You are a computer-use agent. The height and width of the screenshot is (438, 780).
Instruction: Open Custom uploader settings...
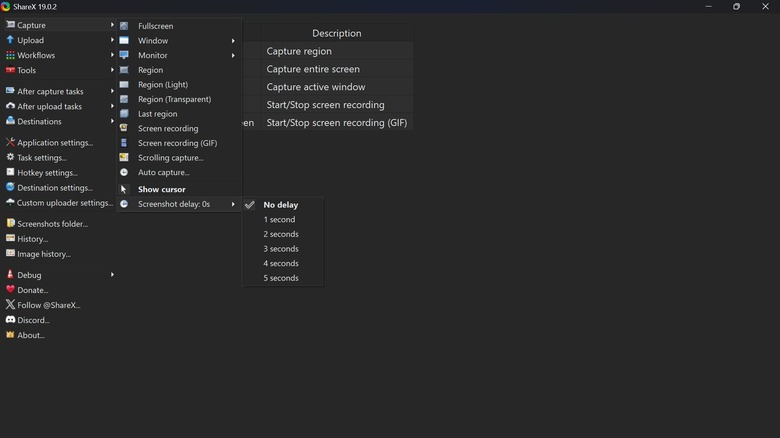tap(59, 203)
